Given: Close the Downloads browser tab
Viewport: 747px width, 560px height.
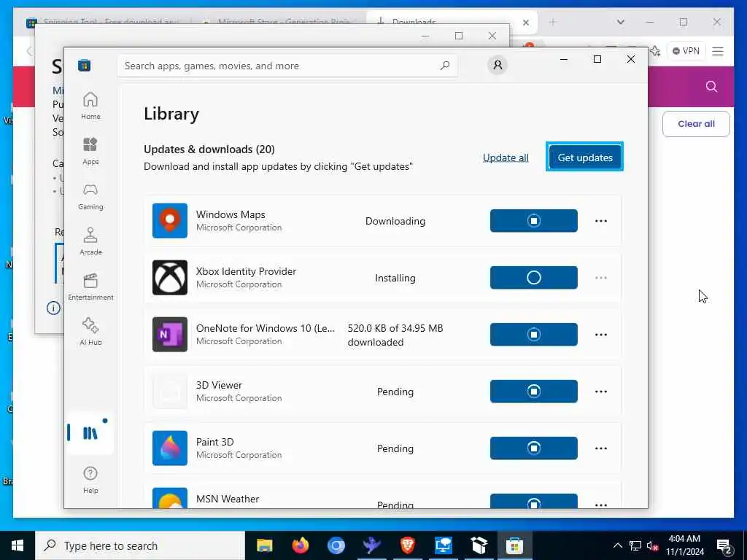Looking at the screenshot, I should pos(525,23).
